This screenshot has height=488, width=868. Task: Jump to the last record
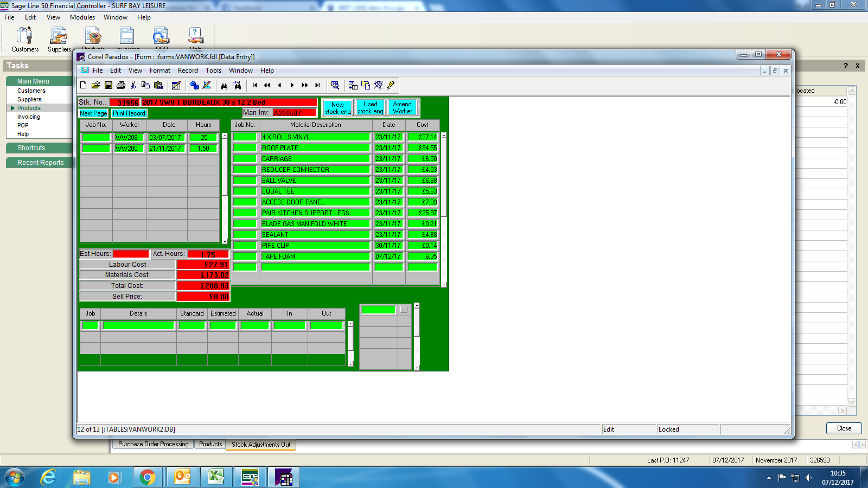tap(317, 85)
